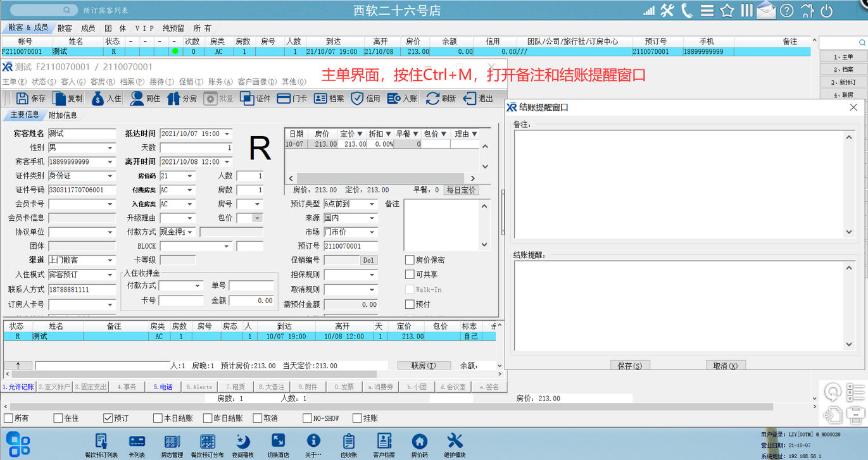868x460 pixels.
Task: Open the 证件 ID document tool
Action: coord(247,98)
